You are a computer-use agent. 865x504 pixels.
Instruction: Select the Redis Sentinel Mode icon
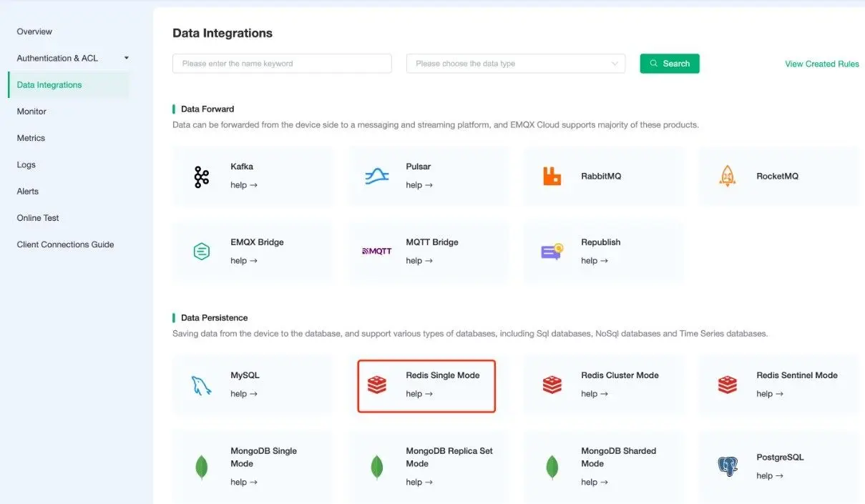click(727, 384)
